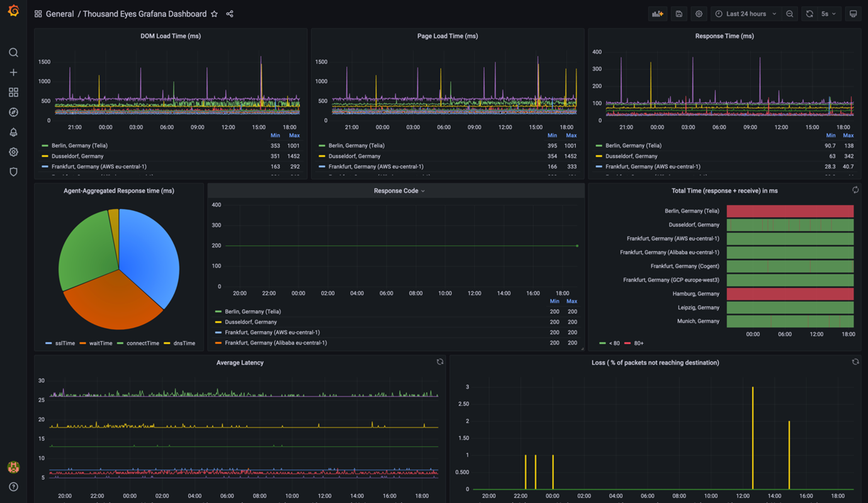
Task: Click the Grafana logo home icon
Action: point(13,11)
